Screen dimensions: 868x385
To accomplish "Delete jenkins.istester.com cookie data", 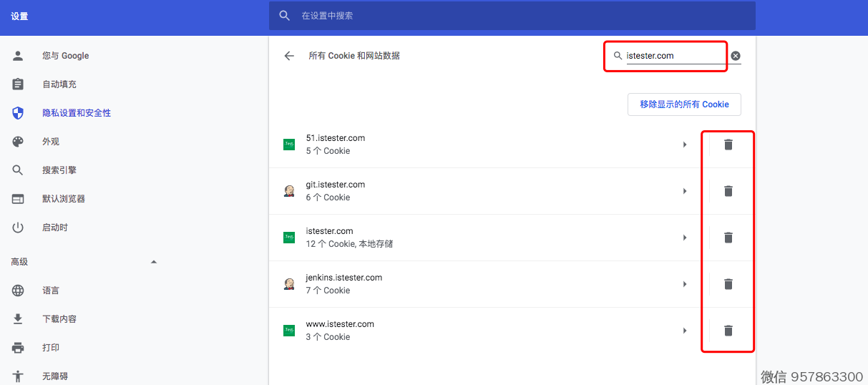I will [728, 284].
